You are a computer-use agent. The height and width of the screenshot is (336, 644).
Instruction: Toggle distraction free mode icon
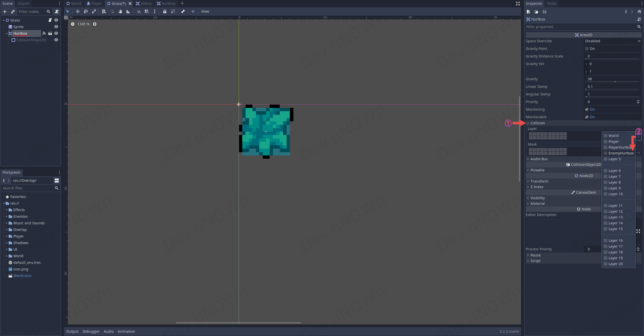[518, 4]
